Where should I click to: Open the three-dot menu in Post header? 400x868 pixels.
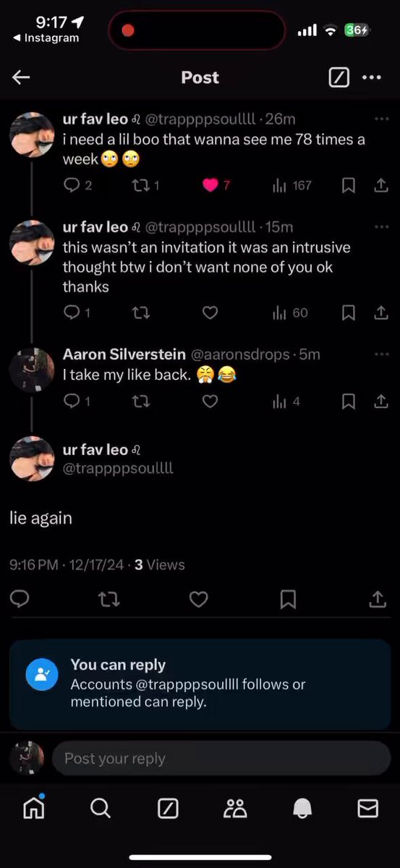(x=371, y=77)
